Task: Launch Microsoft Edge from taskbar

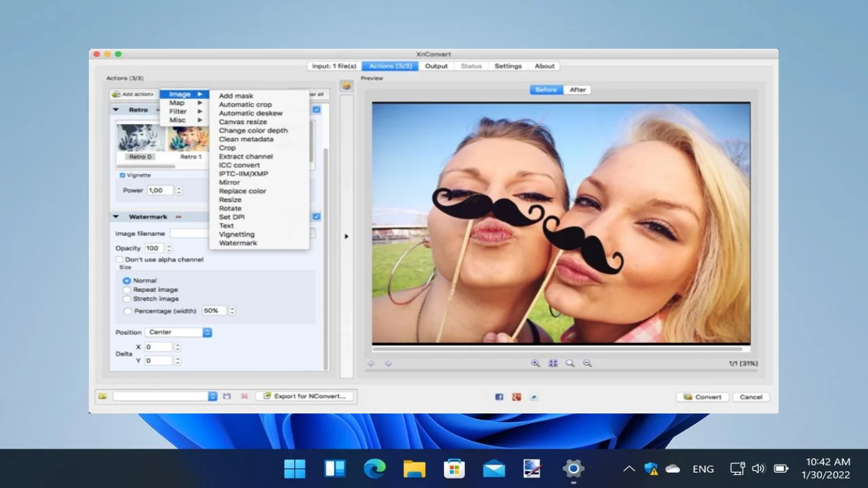Action: (374, 468)
